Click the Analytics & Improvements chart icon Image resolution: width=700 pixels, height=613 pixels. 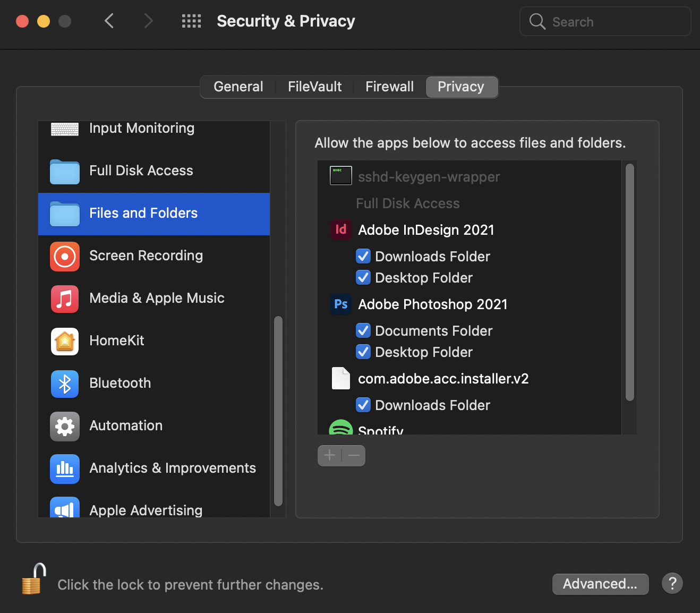coord(65,469)
